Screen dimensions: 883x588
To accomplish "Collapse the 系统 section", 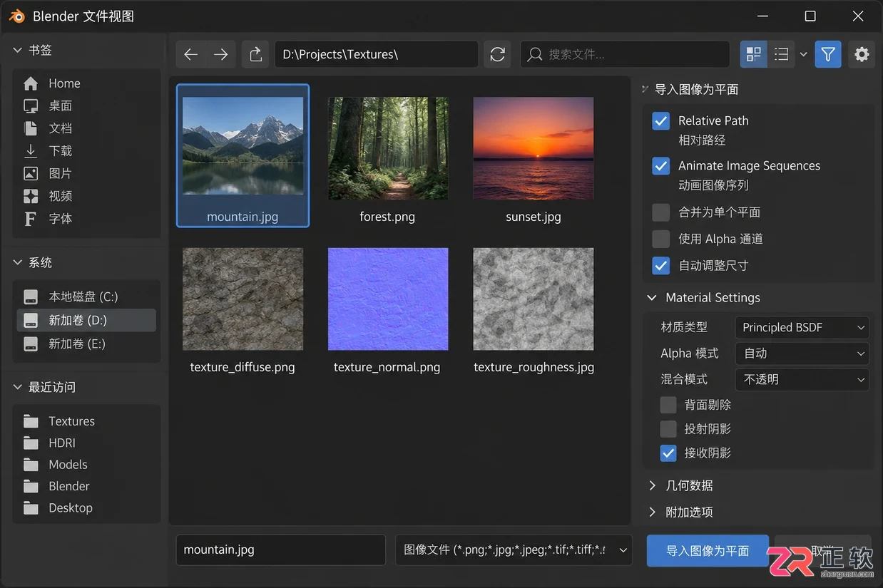I will click(x=18, y=262).
